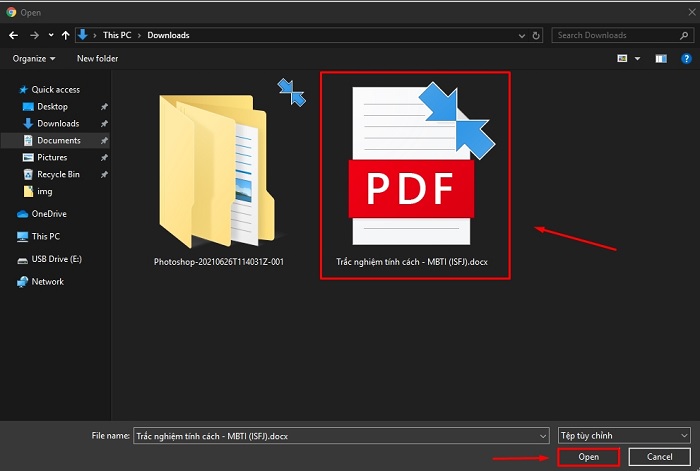Create a New folder
Screen dimensions: 700x471
click(97, 59)
